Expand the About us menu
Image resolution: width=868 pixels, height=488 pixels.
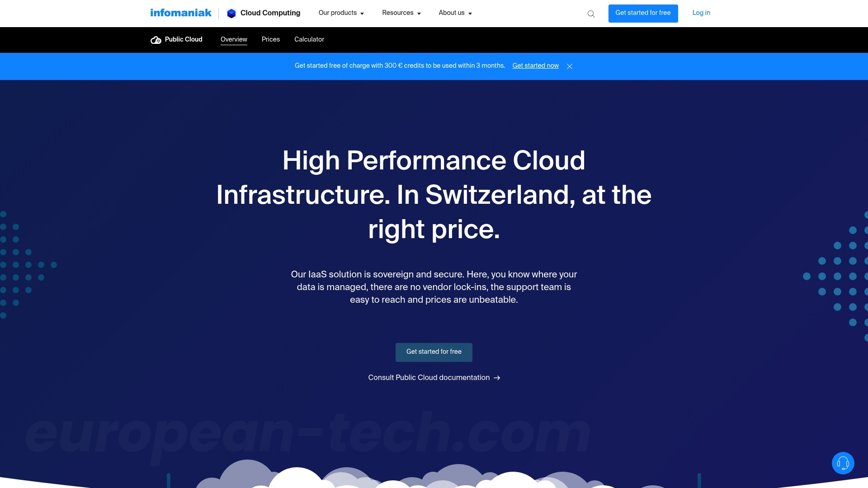[455, 13]
